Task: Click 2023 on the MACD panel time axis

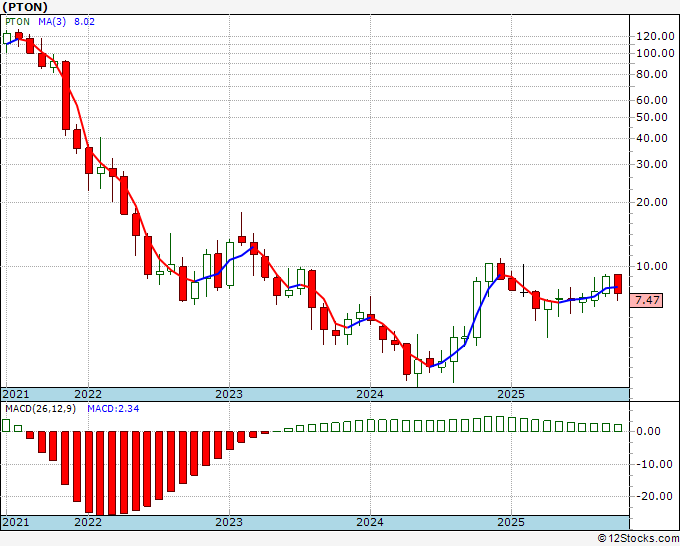Action: [229, 522]
